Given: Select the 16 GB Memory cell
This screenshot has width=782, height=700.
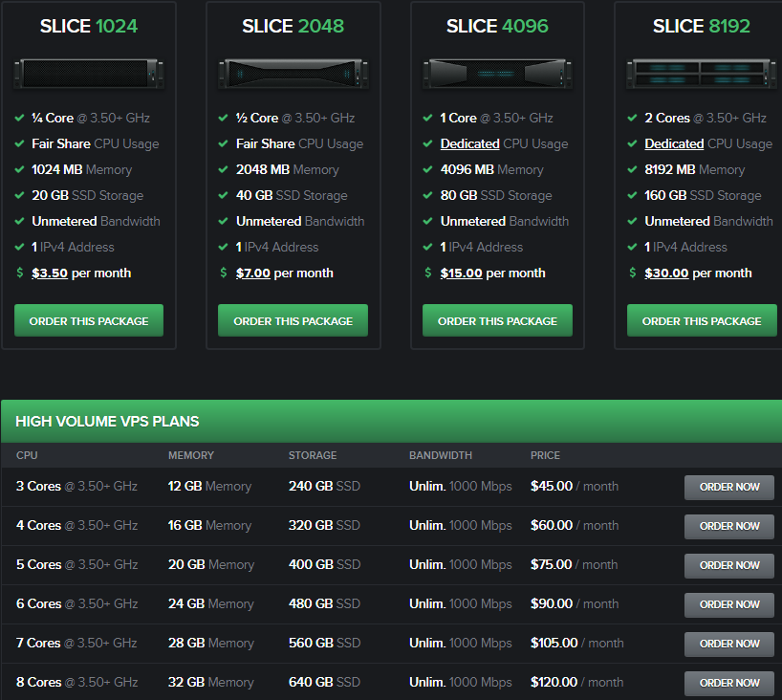Looking at the screenshot, I should [x=209, y=525].
